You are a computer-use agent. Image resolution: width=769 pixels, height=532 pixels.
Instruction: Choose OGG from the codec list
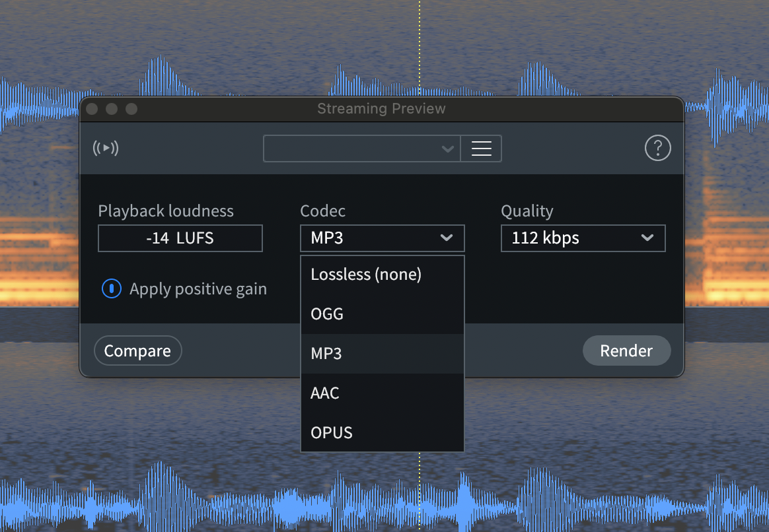pyautogui.click(x=382, y=314)
